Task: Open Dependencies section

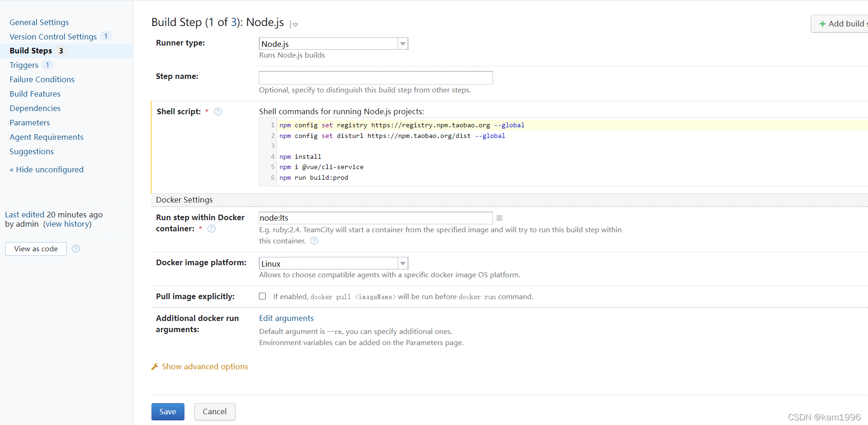Action: point(35,108)
